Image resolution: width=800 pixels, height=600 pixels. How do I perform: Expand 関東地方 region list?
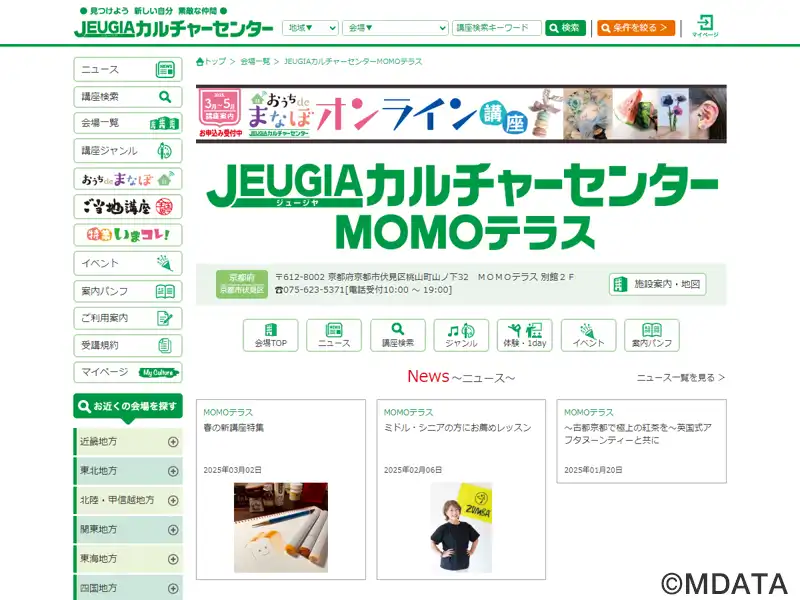(x=128, y=530)
